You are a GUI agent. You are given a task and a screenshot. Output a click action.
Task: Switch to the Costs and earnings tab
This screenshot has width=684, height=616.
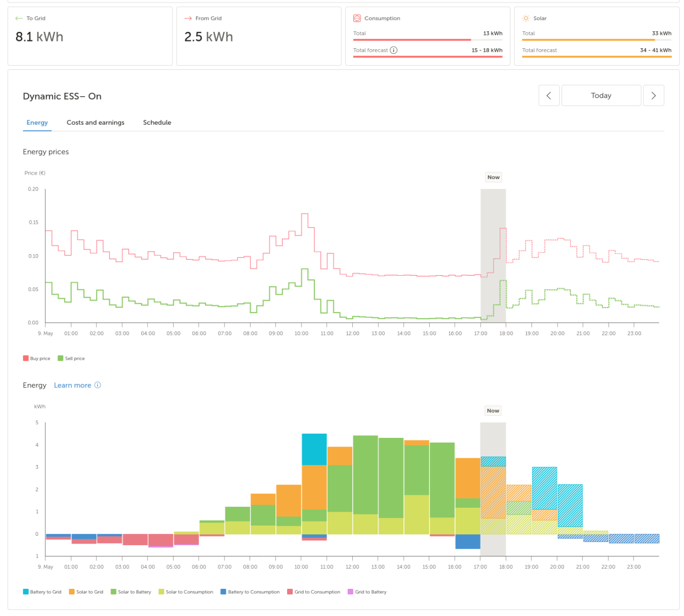[96, 123]
